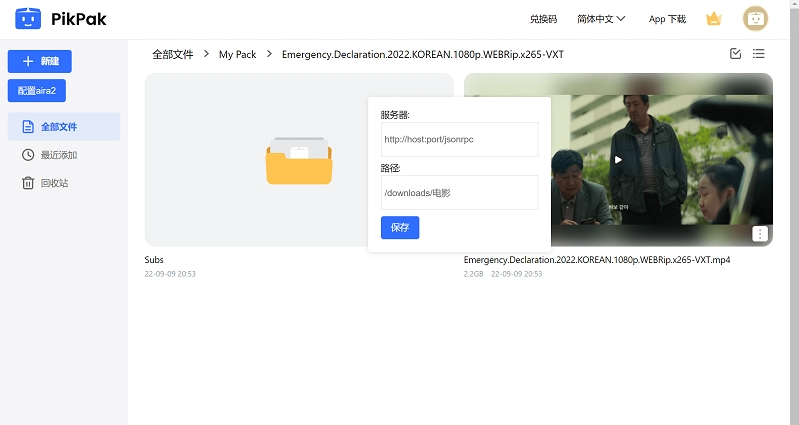Image resolution: width=799 pixels, height=425 pixels.
Task: Select 全部文件 in the sidebar
Action: click(64, 126)
